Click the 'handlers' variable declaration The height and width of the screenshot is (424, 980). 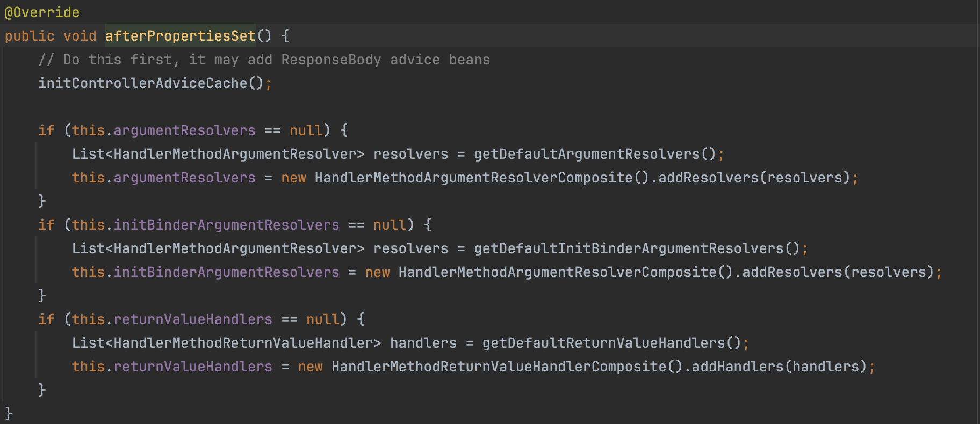point(423,343)
